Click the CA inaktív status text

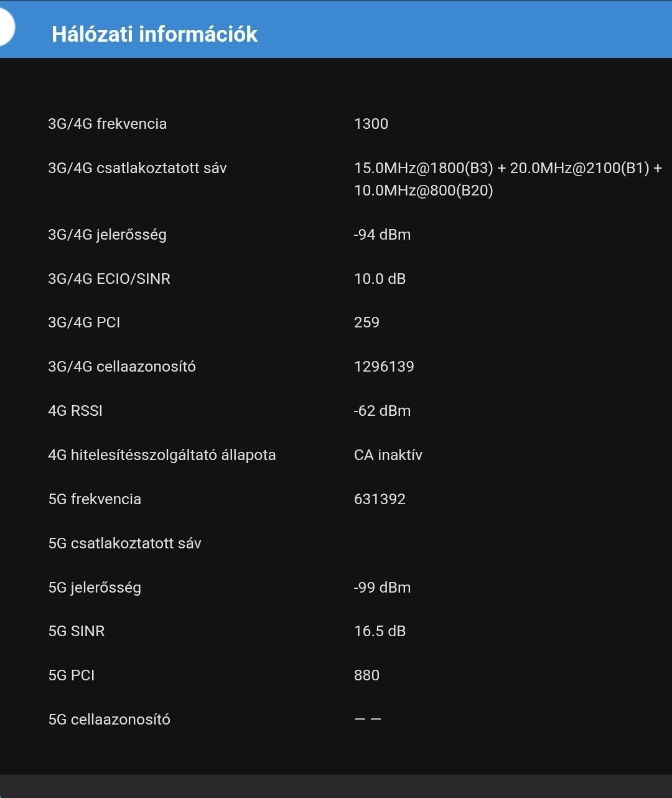tap(388, 455)
